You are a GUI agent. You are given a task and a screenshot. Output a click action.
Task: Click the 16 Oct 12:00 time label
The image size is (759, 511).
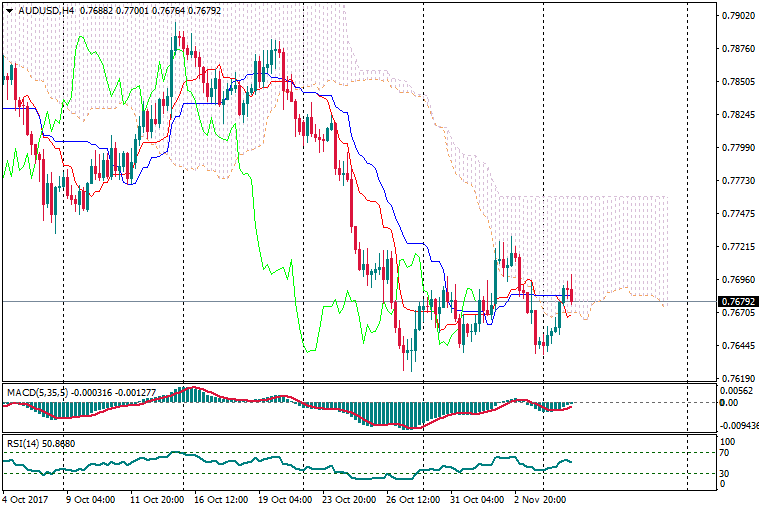point(221,499)
